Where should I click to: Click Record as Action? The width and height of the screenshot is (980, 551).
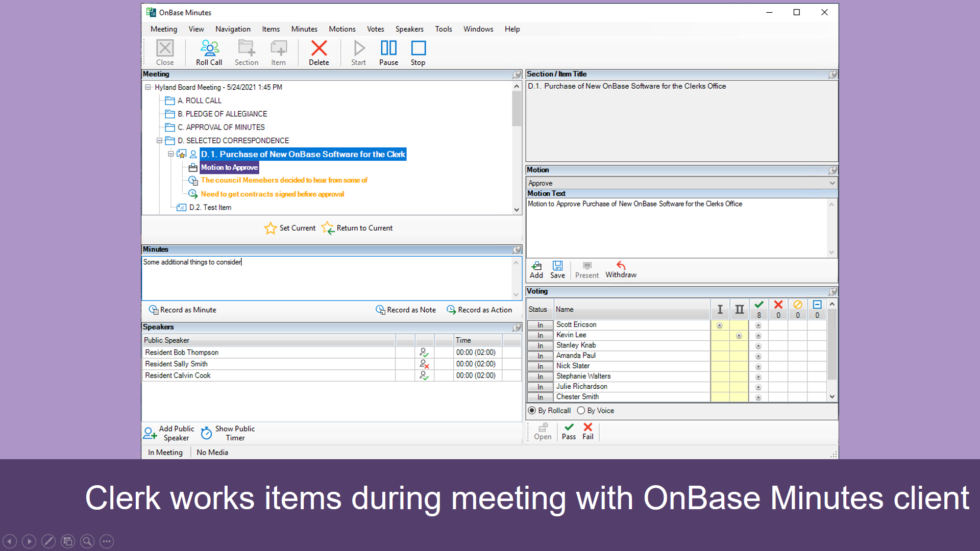[x=479, y=310]
